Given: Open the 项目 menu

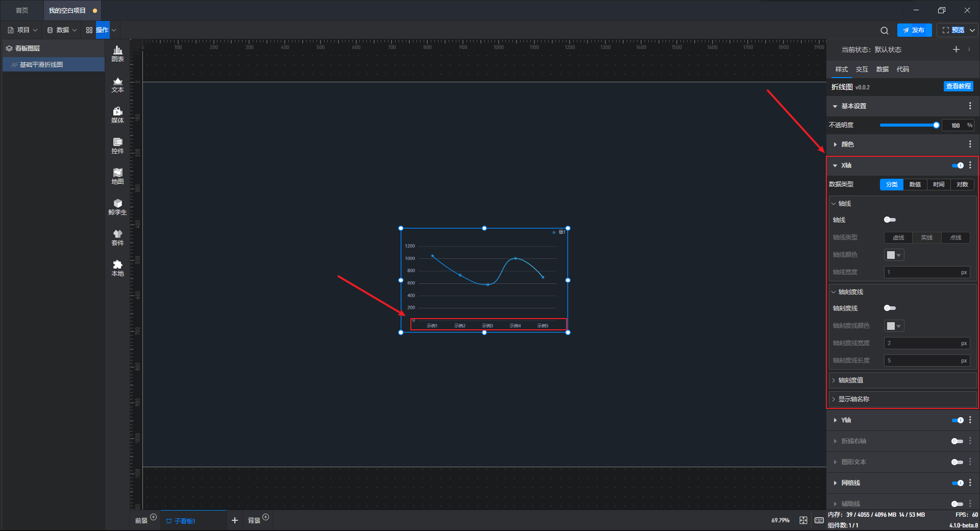Looking at the screenshot, I should click(22, 30).
